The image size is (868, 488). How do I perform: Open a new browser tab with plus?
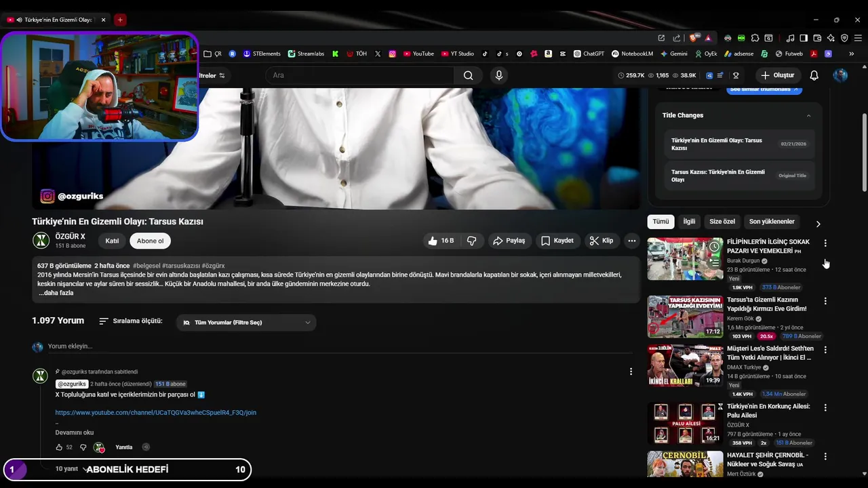tap(120, 20)
